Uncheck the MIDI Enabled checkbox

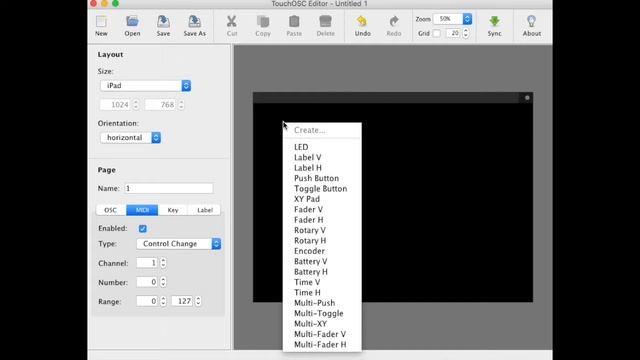coord(142,229)
